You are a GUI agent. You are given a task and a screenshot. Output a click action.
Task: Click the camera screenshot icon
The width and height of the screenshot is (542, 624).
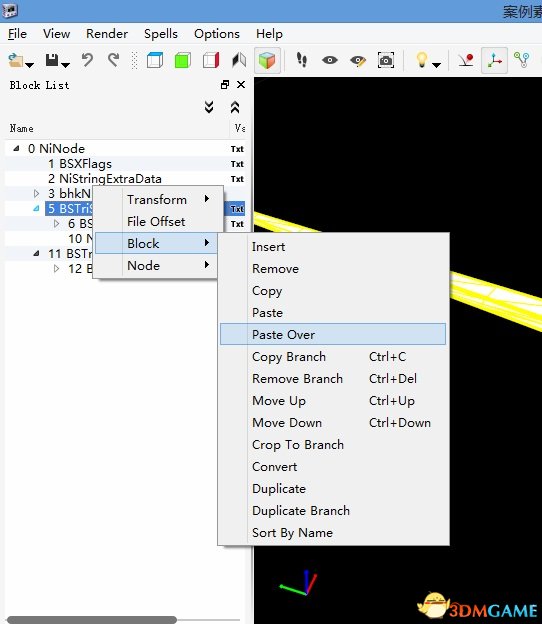click(x=386, y=60)
